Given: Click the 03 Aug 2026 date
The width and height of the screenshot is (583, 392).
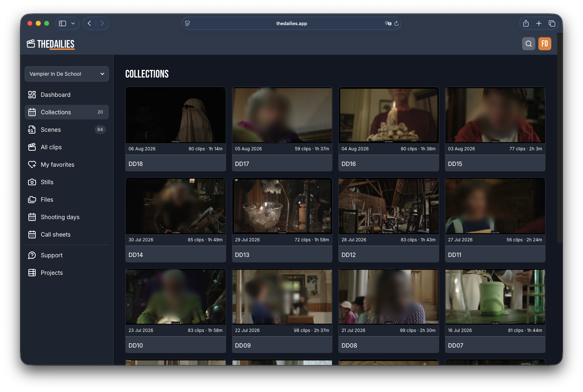Looking at the screenshot, I should pyautogui.click(x=461, y=149).
